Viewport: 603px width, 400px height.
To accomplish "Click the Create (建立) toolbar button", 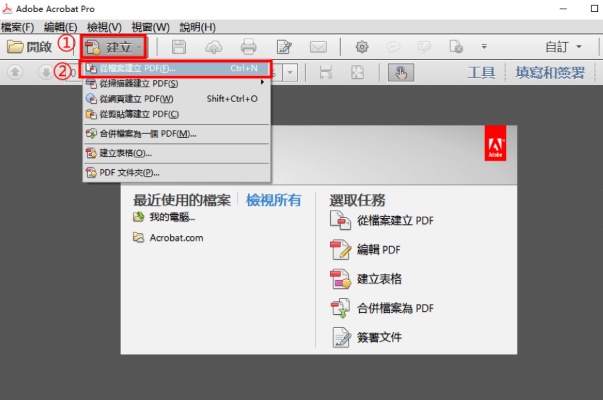I will click(x=114, y=47).
